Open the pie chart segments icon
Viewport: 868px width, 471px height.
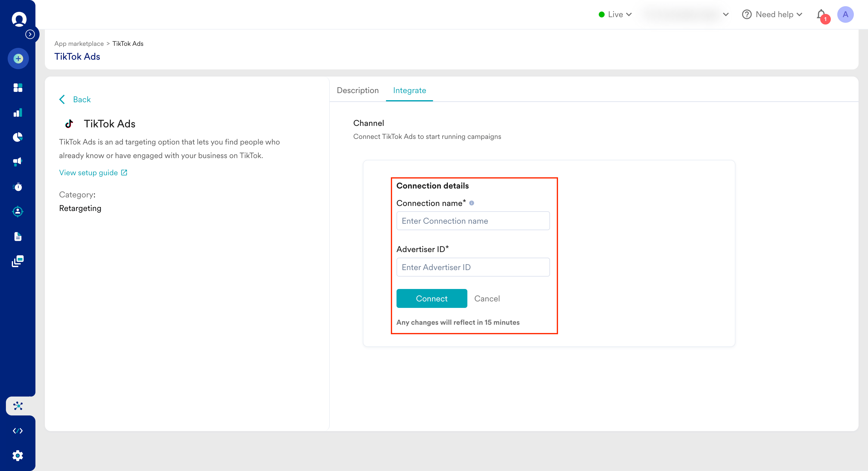pyautogui.click(x=18, y=137)
